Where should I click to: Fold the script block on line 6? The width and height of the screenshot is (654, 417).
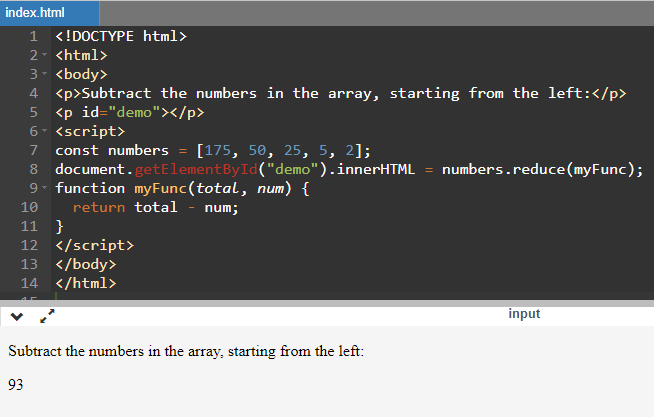[x=45, y=132]
